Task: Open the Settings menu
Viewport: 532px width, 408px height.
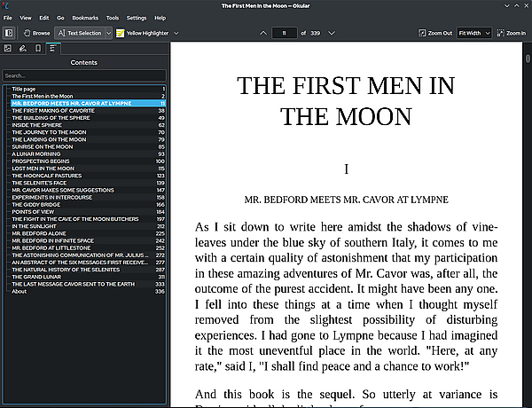Action: (x=137, y=18)
